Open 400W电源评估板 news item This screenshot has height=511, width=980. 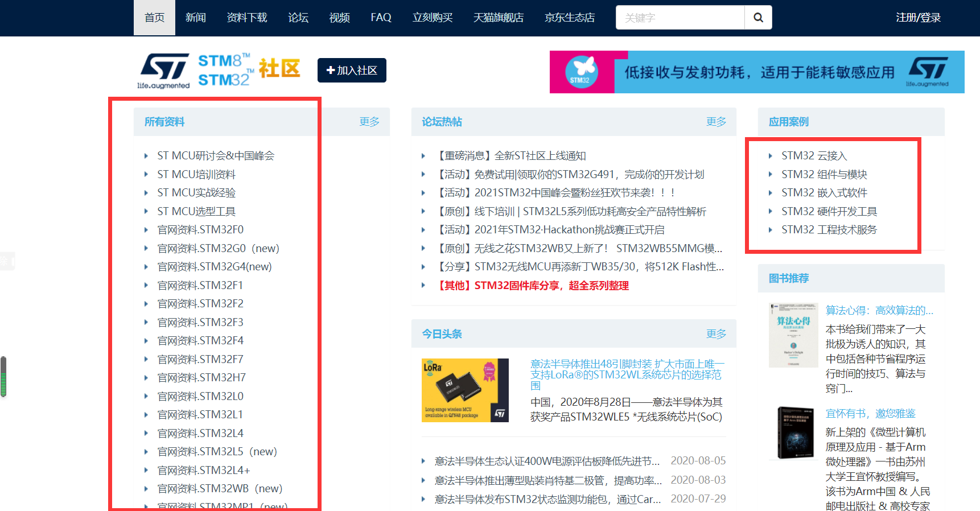click(547, 461)
